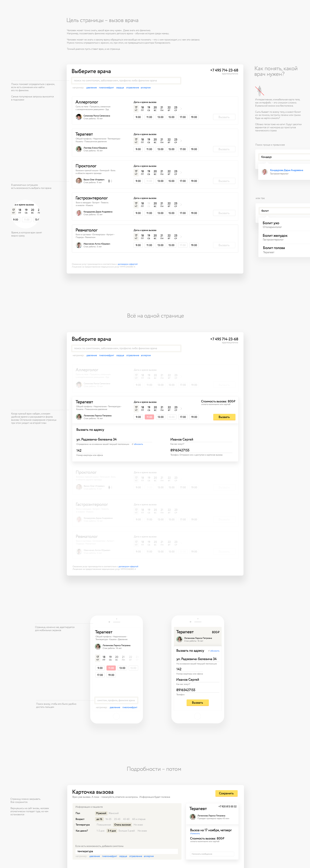Select 'Болит желудок' suggestion in dropdown
310x868 pixels.
tap(275, 236)
